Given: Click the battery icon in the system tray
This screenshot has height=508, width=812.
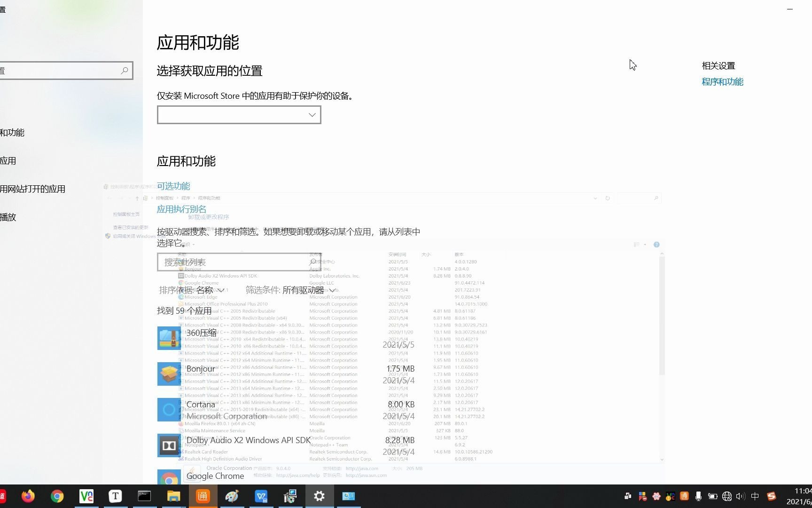Looking at the screenshot, I should (x=713, y=496).
